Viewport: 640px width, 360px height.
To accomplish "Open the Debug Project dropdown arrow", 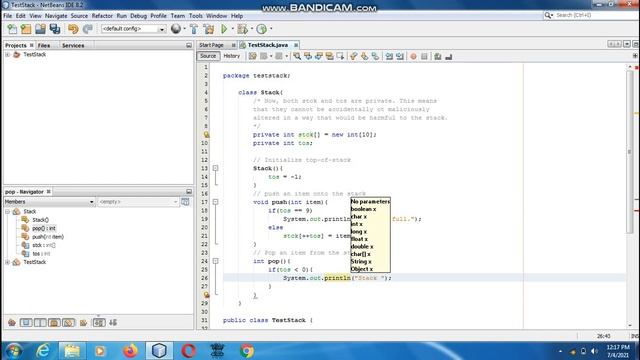I will (251, 29).
